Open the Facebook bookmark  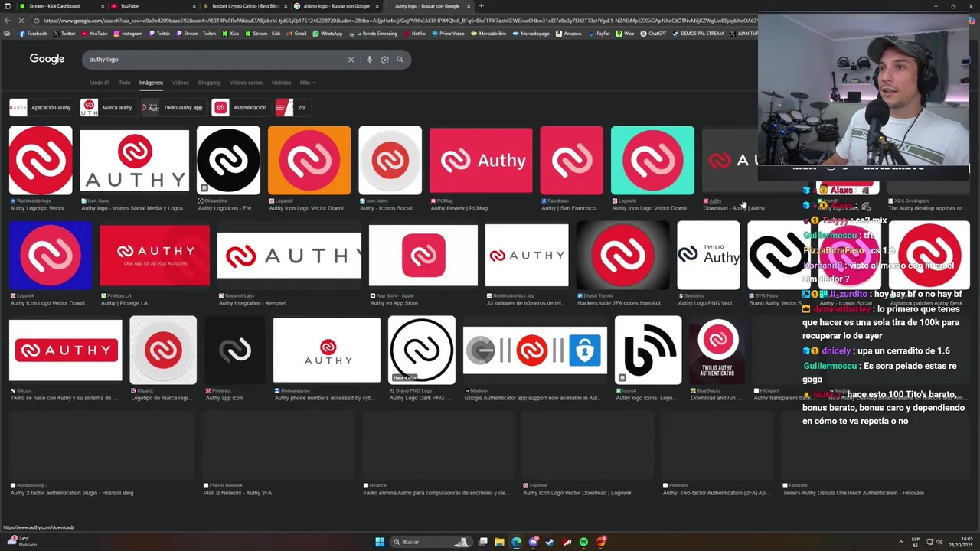click(33, 34)
